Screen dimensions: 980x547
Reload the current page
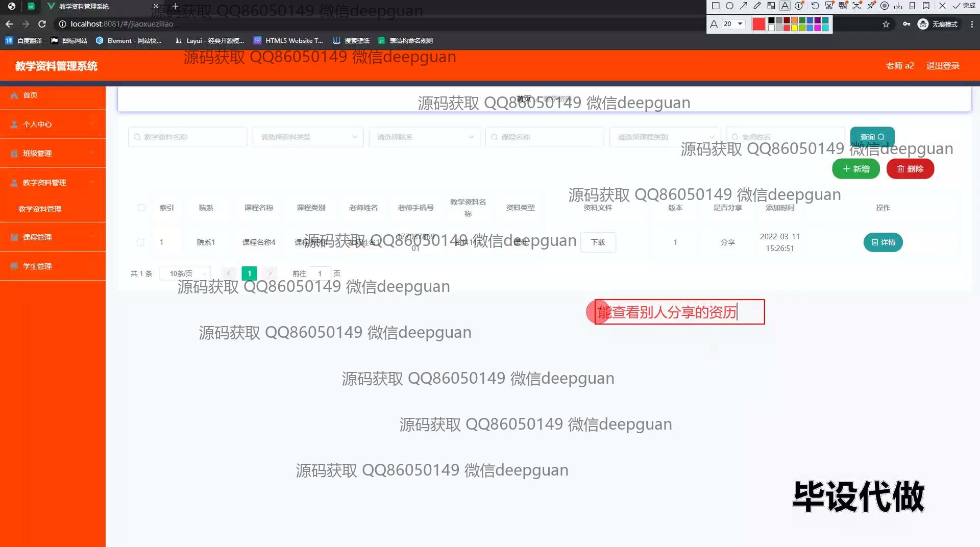click(42, 24)
